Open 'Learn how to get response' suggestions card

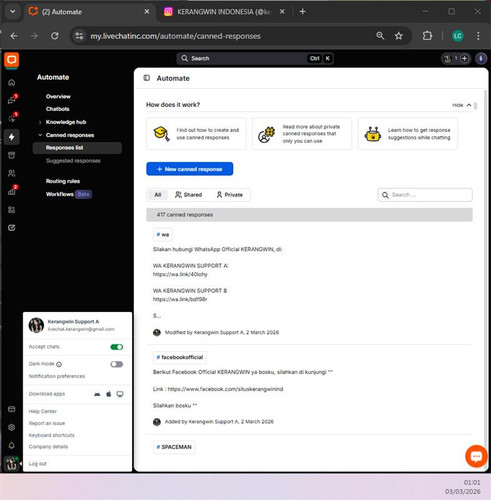[408, 134]
